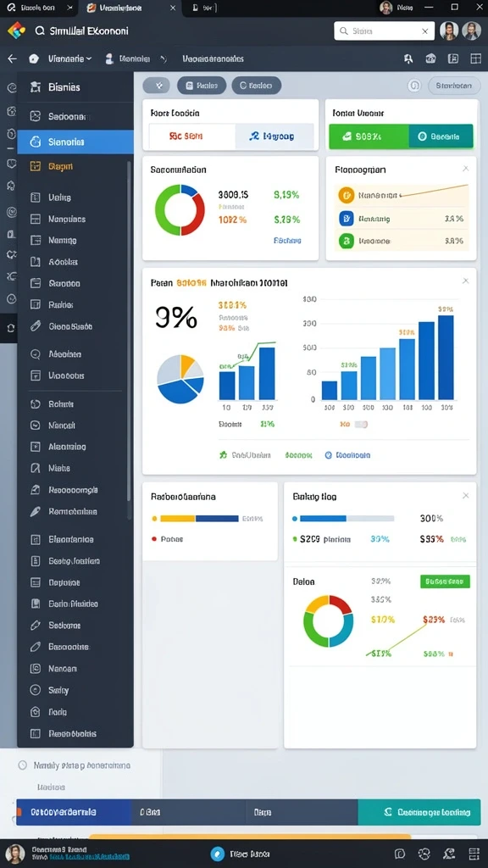Open the rounded pill dropdown at the top right
This screenshot has width=488, height=868.
(x=454, y=86)
